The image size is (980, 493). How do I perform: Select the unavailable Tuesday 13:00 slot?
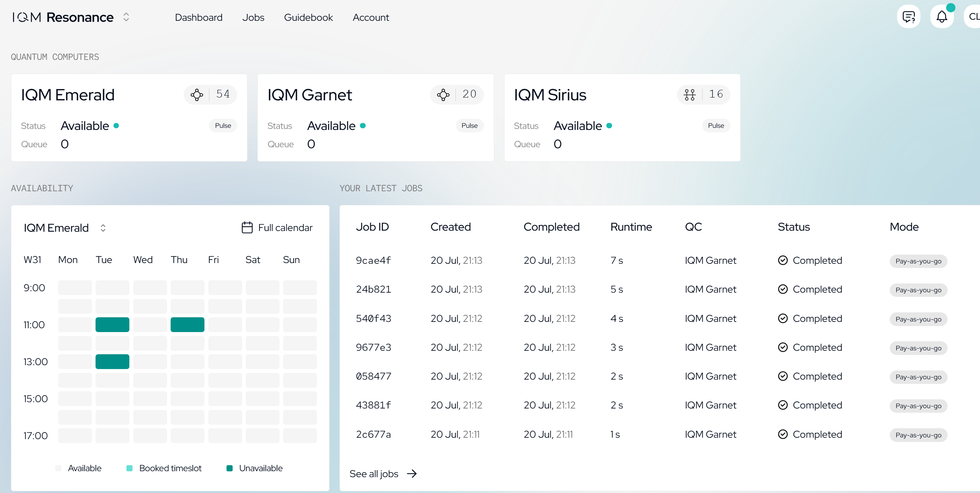pyautogui.click(x=112, y=362)
